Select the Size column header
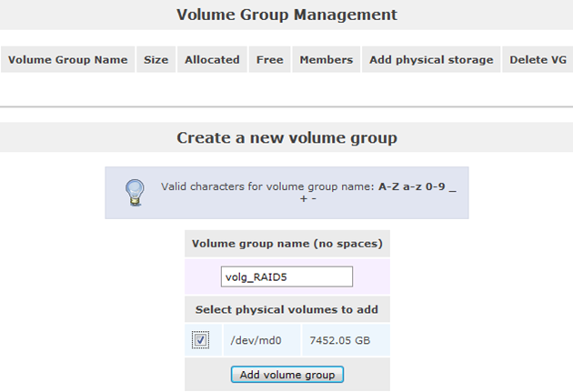 [156, 60]
